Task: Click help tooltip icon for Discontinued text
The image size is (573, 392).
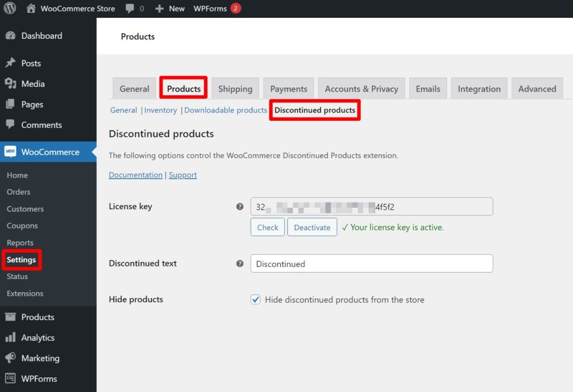Action: (240, 264)
